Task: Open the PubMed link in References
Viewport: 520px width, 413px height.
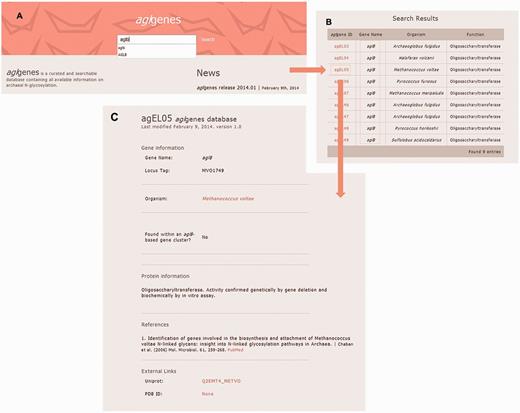Action: pyautogui.click(x=235, y=350)
